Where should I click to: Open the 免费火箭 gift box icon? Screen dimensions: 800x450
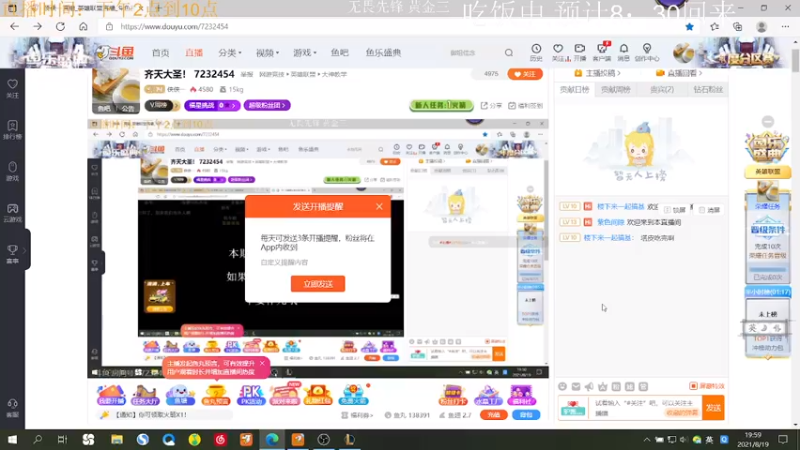(353, 394)
